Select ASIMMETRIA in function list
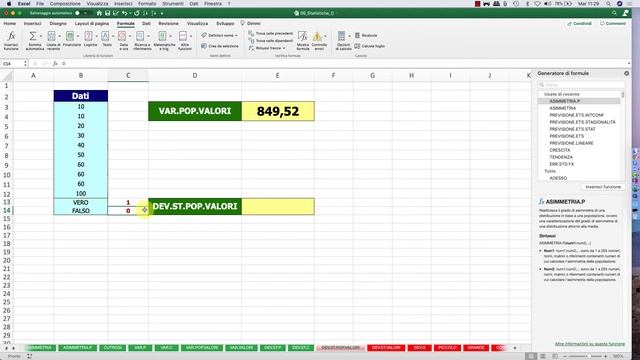Image resolution: width=640 pixels, height=360 pixels. (x=562, y=108)
